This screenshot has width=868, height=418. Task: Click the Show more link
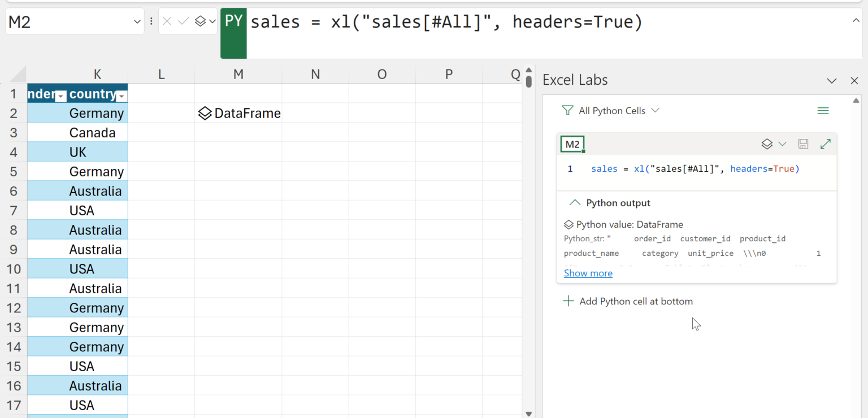tap(588, 273)
